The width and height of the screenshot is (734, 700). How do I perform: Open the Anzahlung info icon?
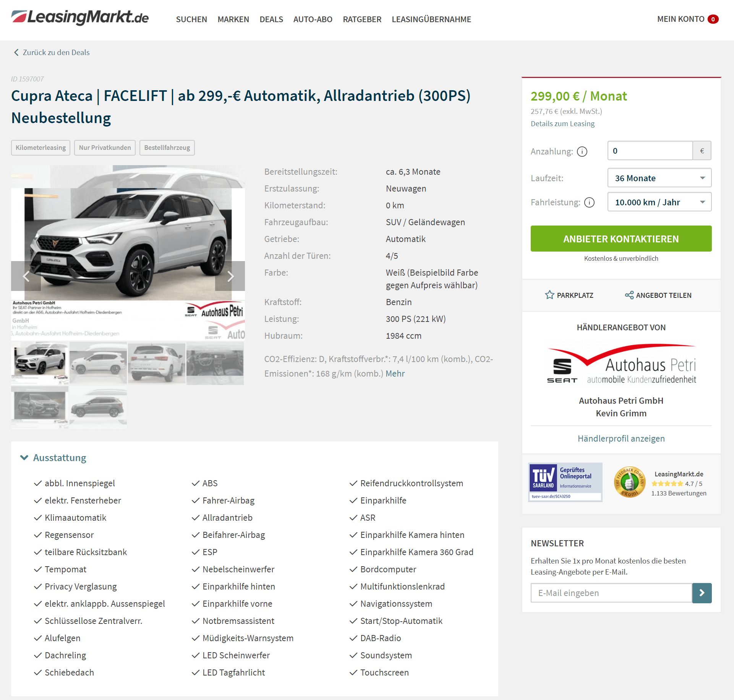click(x=582, y=152)
